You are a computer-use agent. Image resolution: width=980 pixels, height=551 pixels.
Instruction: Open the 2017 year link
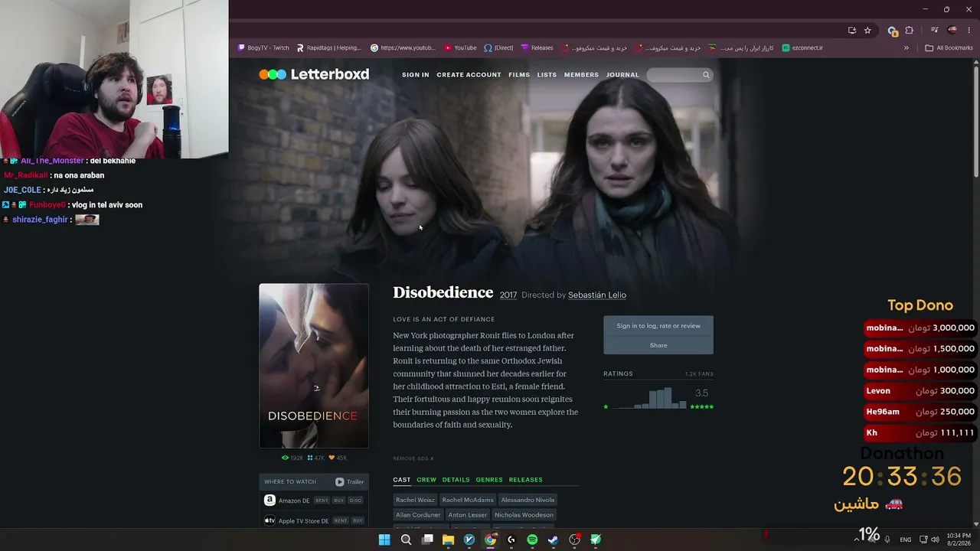pos(508,295)
